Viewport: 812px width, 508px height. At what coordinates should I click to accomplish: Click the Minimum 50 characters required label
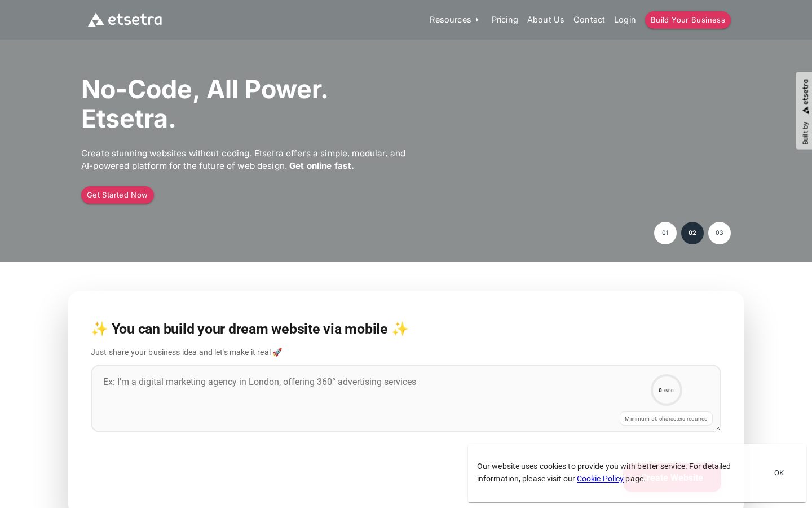pyautogui.click(x=666, y=418)
